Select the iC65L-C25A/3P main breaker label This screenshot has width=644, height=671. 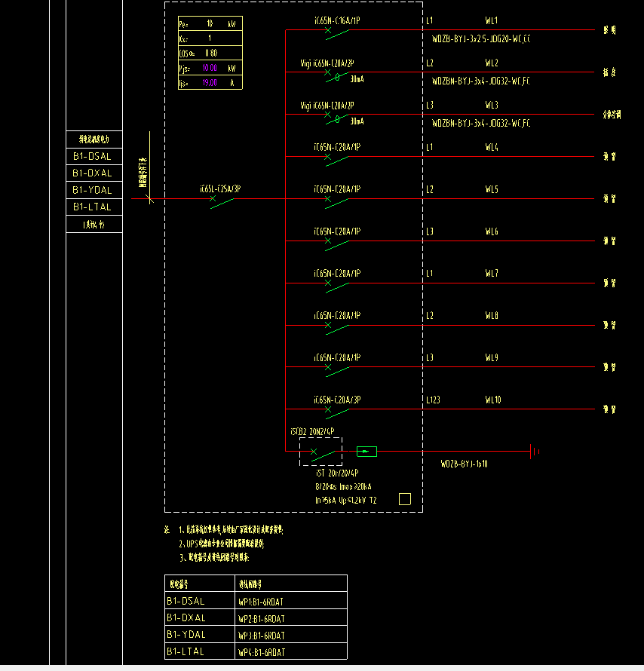[220, 188]
